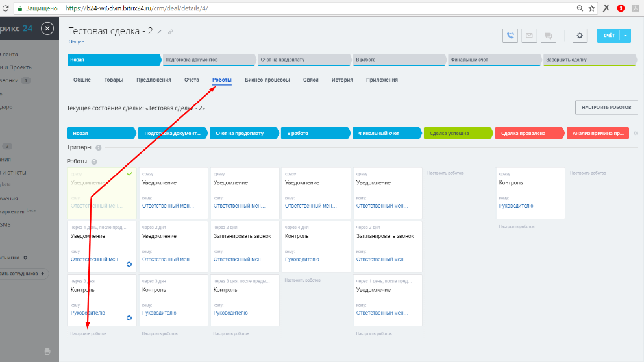644x362 pixels.
Task: Click the X extension icon in browser toolbar
Action: tap(606, 8)
